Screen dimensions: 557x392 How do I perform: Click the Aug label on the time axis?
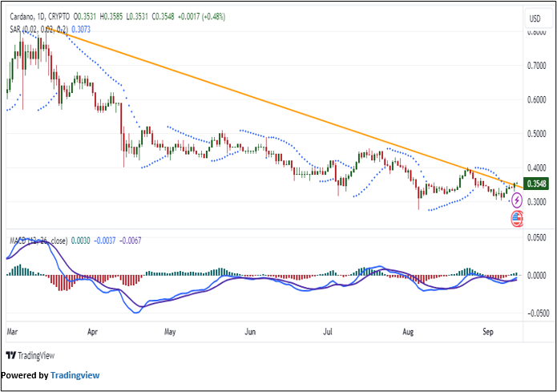(x=408, y=329)
